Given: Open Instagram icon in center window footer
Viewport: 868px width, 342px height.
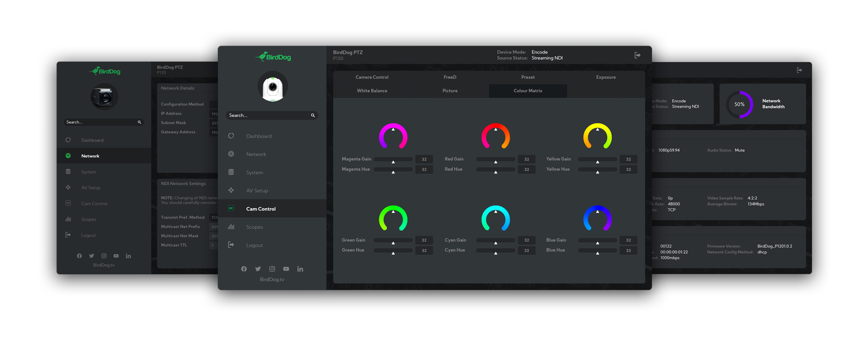Looking at the screenshot, I should [x=272, y=269].
